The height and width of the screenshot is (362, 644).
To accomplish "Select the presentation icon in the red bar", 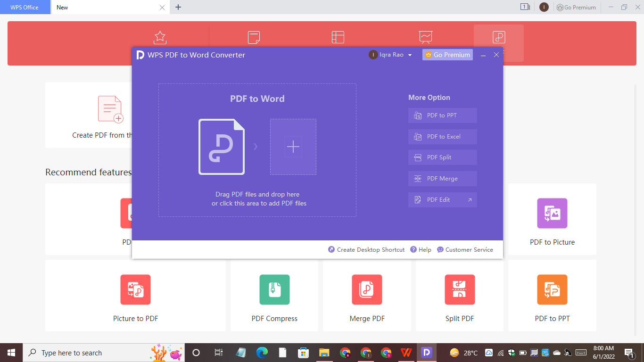I will pos(426,37).
